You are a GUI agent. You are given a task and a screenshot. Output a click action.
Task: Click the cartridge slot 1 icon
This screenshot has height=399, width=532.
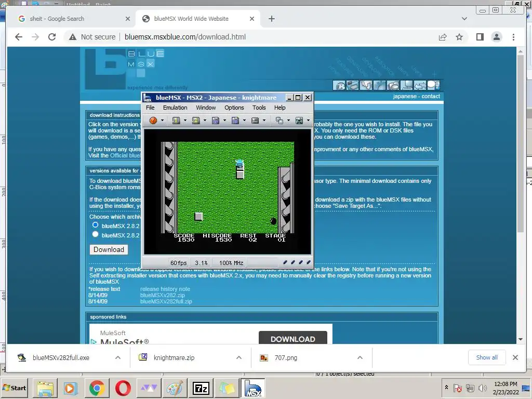pos(176,121)
